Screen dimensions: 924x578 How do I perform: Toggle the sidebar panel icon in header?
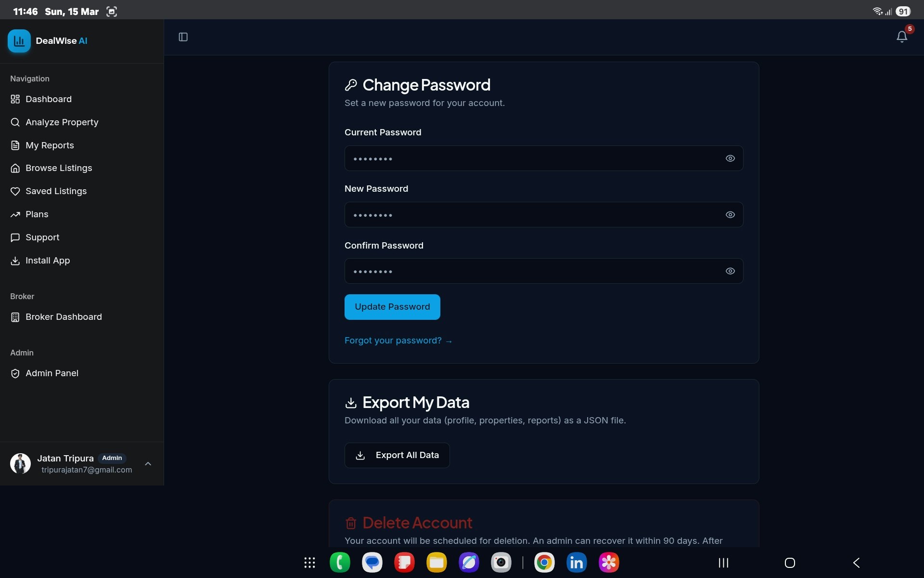click(183, 37)
